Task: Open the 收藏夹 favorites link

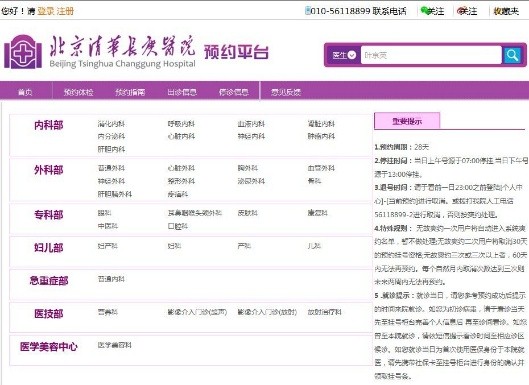Action: [x=506, y=11]
